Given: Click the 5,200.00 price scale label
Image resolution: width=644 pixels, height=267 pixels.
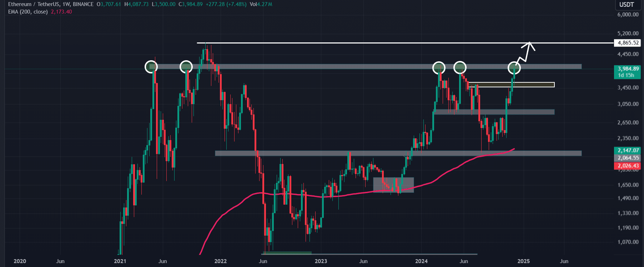Looking at the screenshot, I should (x=628, y=34).
